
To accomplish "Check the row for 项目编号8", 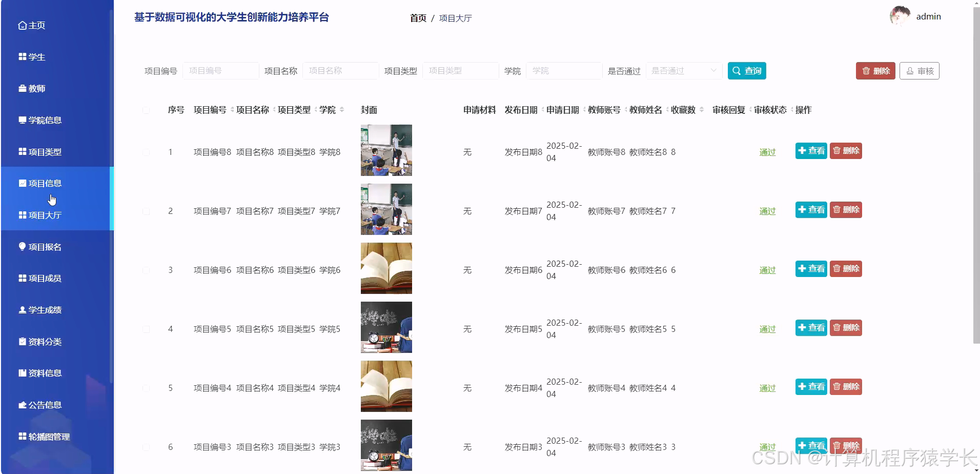I will [146, 152].
